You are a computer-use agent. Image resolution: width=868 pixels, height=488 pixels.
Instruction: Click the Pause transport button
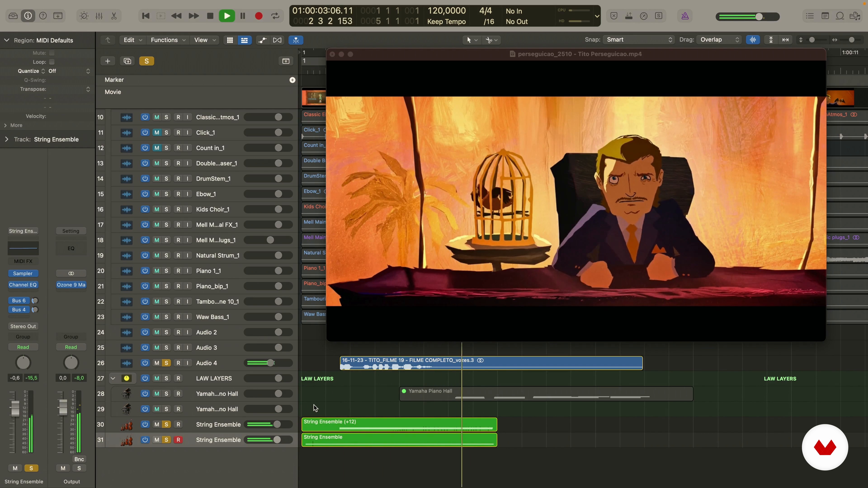tap(243, 16)
